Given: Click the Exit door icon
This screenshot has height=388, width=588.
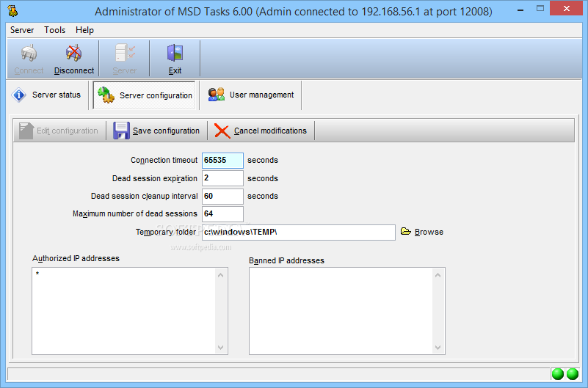Looking at the screenshot, I should click(175, 53).
